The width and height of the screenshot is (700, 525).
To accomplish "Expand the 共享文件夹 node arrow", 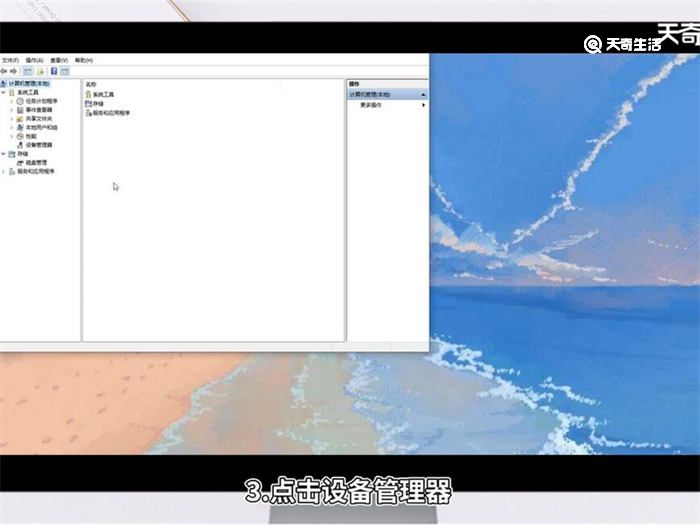I will point(12,119).
